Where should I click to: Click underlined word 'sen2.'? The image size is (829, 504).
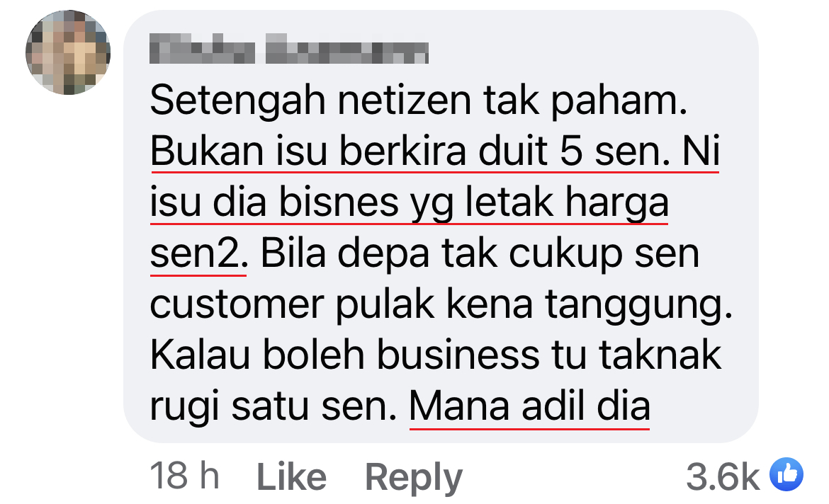coord(199,253)
